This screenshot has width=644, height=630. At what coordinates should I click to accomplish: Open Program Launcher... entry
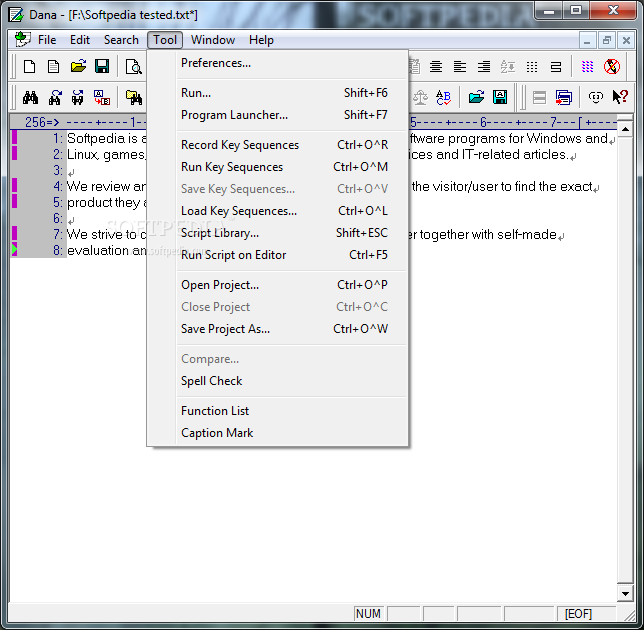[278, 115]
